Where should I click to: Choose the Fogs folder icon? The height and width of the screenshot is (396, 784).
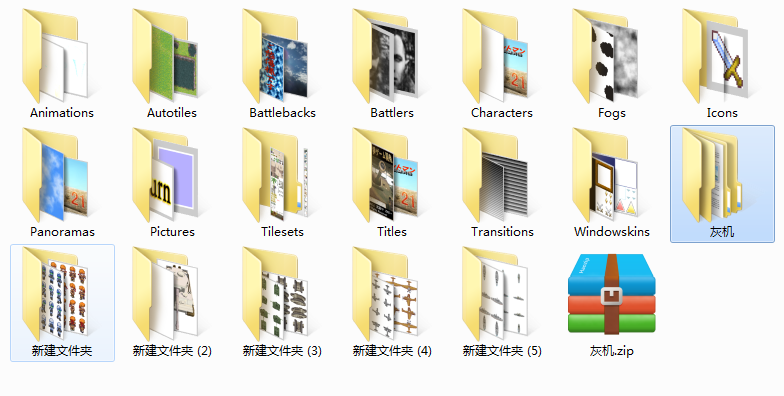605,55
